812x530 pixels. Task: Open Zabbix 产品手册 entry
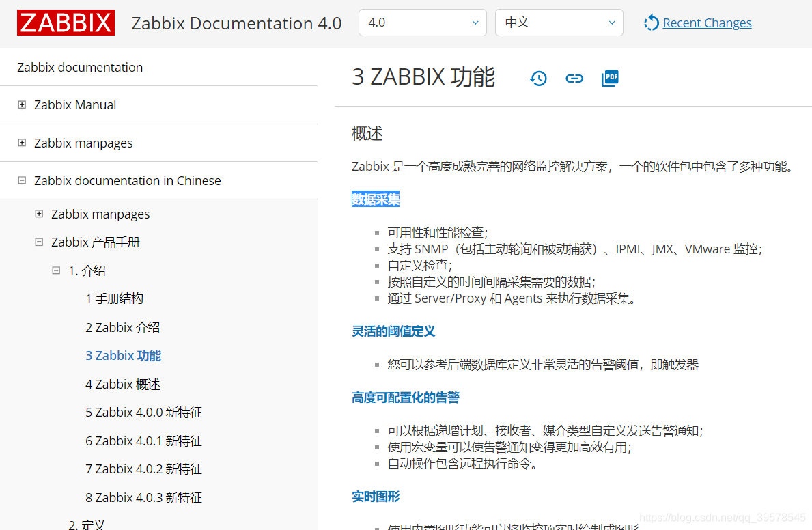click(96, 242)
